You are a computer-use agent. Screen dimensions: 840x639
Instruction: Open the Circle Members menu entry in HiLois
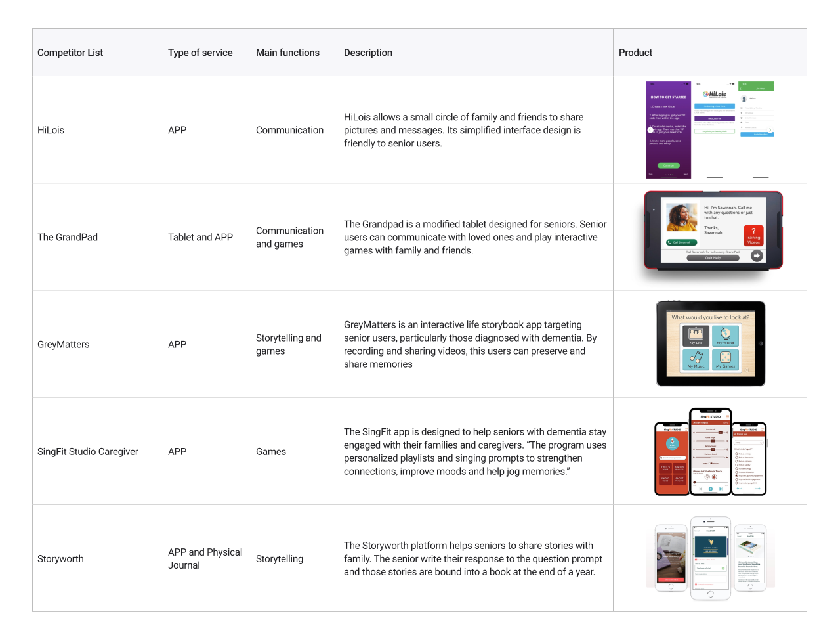tap(751, 118)
